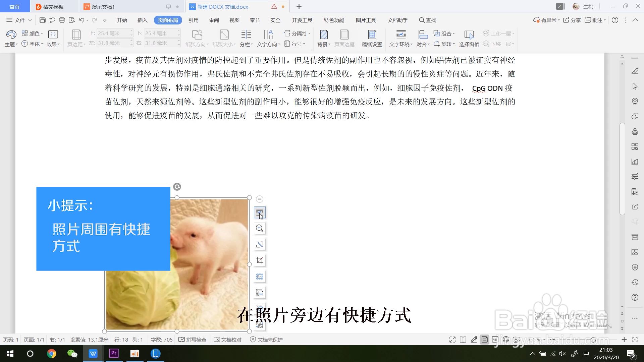
Task: Click the zoom magnifier icon beside image
Action: (259, 229)
